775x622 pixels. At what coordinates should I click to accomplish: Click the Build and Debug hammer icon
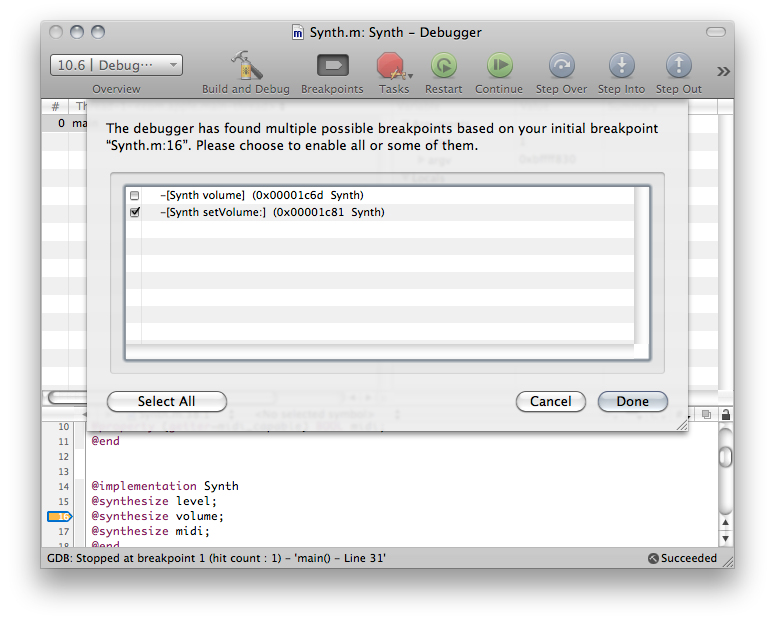[245, 66]
